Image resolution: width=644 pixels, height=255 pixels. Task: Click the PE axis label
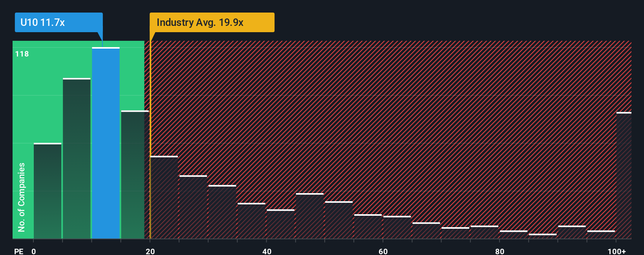coord(19,251)
